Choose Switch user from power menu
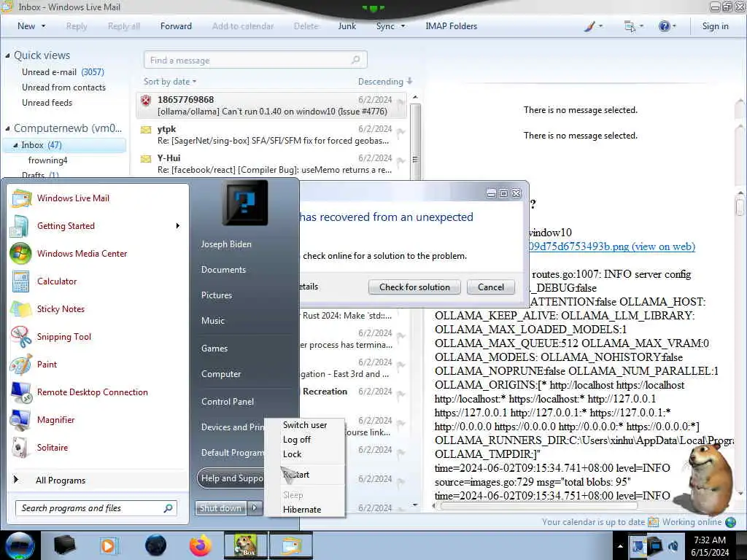This screenshot has width=747, height=560. (305, 425)
